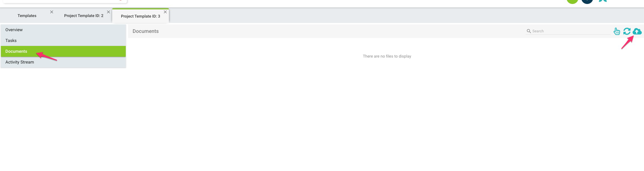Switch to Project Template ID: 2 tab
Screen dimensions: 644x171
[x=83, y=16]
